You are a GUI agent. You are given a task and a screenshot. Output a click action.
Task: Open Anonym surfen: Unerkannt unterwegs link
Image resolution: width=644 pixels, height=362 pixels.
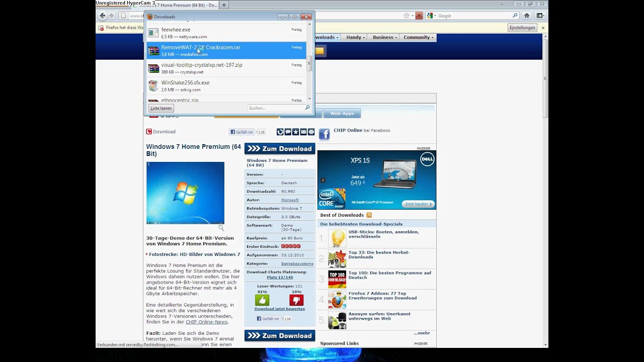click(x=379, y=316)
